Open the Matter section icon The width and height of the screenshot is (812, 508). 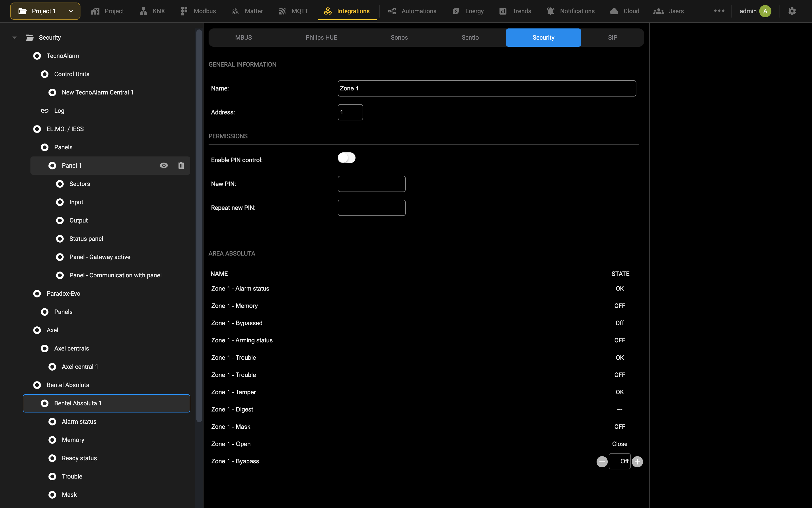click(x=235, y=11)
